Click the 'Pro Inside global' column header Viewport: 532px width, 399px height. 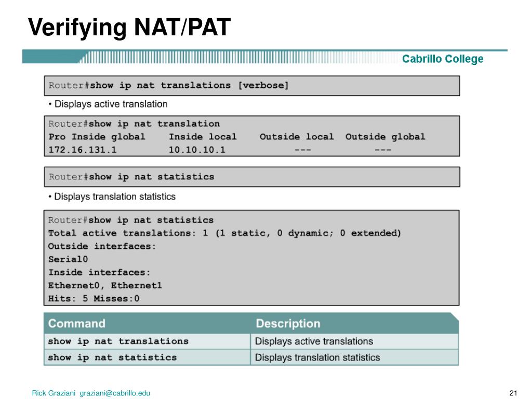click(97, 137)
